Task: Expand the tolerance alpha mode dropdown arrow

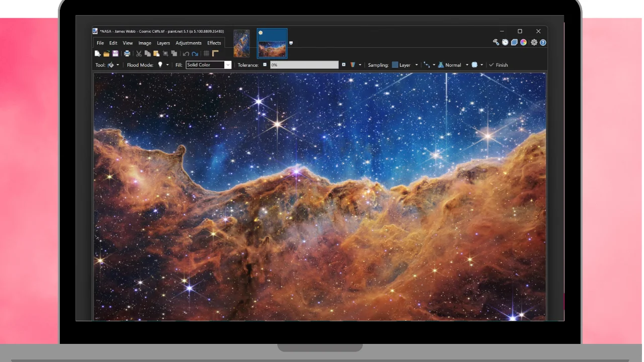Action: point(360,65)
